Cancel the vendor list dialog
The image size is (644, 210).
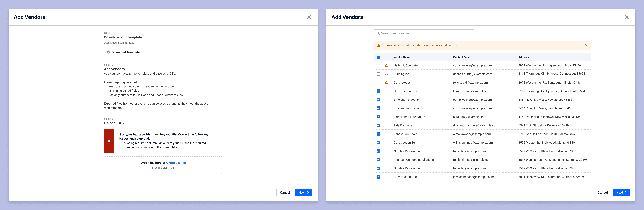602,193
